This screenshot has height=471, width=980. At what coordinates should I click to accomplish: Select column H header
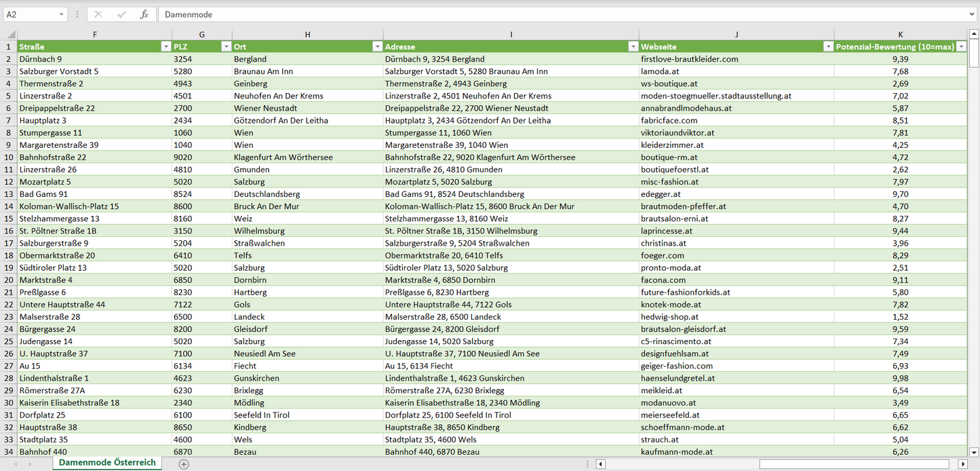[x=307, y=35]
